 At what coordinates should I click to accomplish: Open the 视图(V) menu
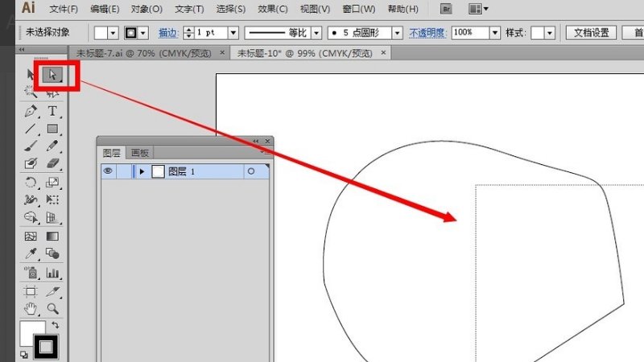[x=315, y=9]
